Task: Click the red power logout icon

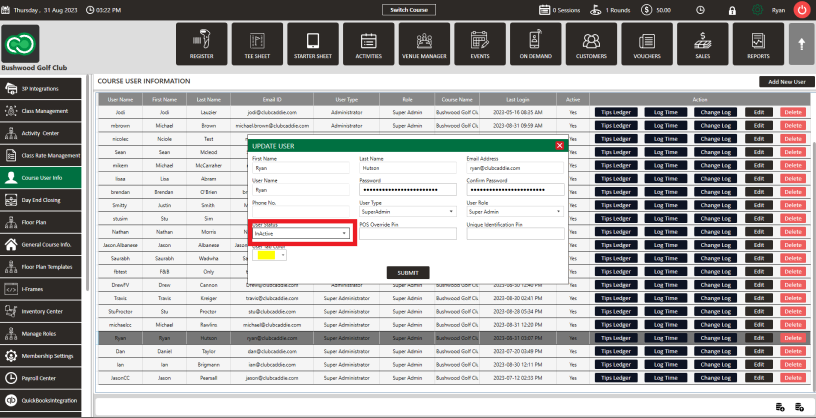Action: (801, 10)
